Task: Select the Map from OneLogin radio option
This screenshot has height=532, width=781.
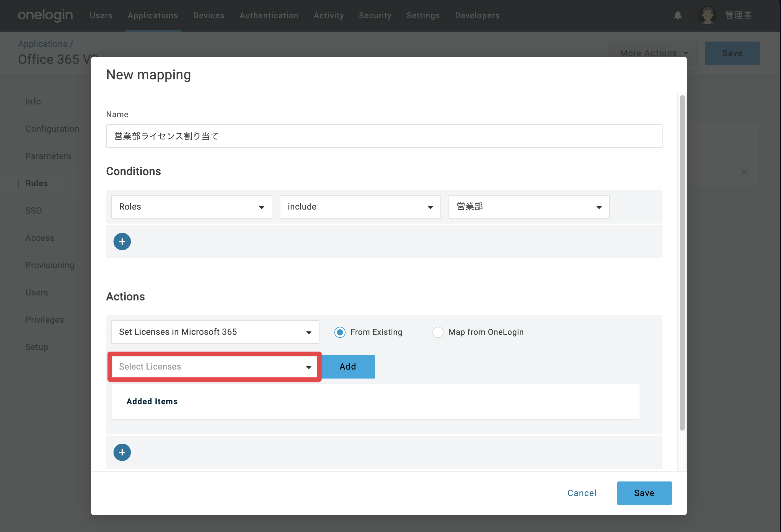Action: [438, 332]
